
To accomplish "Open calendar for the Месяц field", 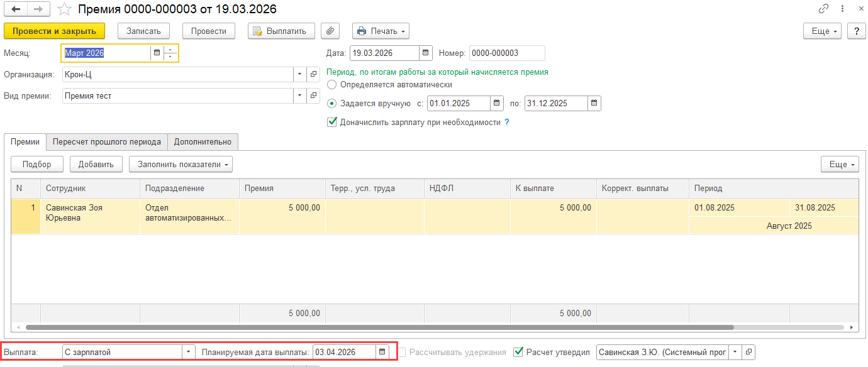I will pyautogui.click(x=157, y=53).
